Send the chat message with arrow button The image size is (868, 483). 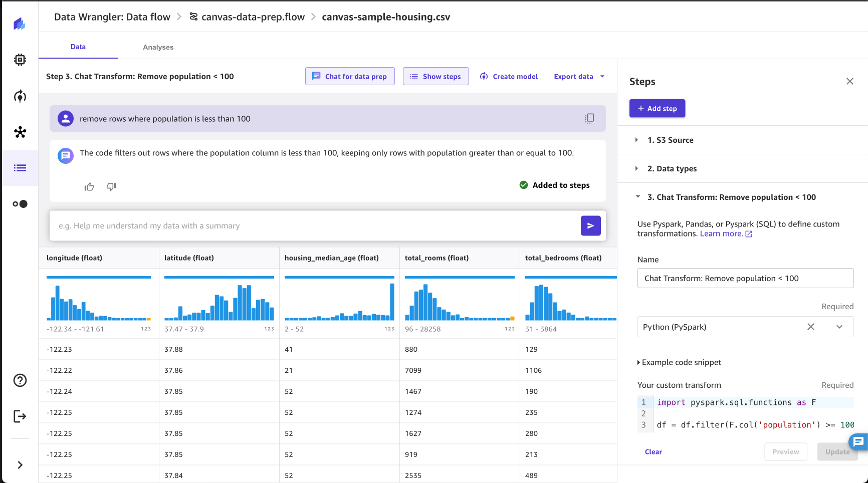coord(590,226)
